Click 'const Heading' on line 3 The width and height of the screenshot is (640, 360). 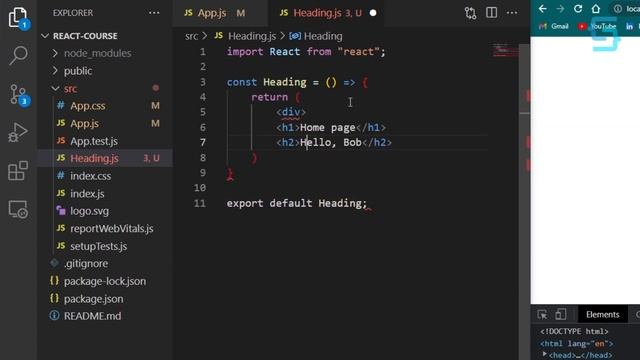266,82
